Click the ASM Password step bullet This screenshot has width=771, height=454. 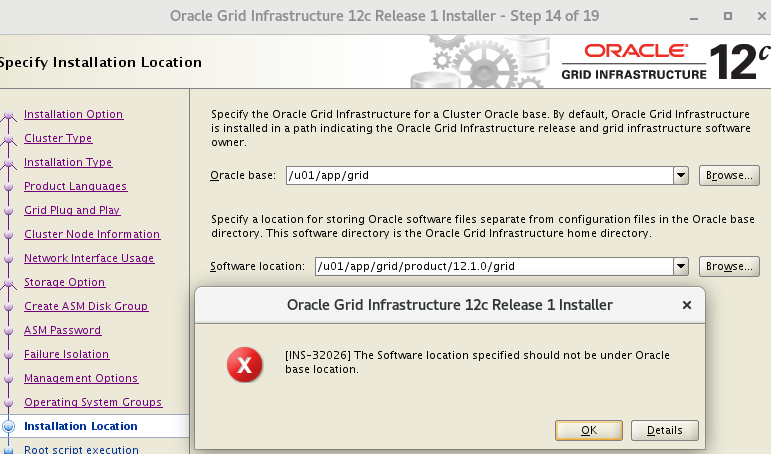click(x=9, y=331)
